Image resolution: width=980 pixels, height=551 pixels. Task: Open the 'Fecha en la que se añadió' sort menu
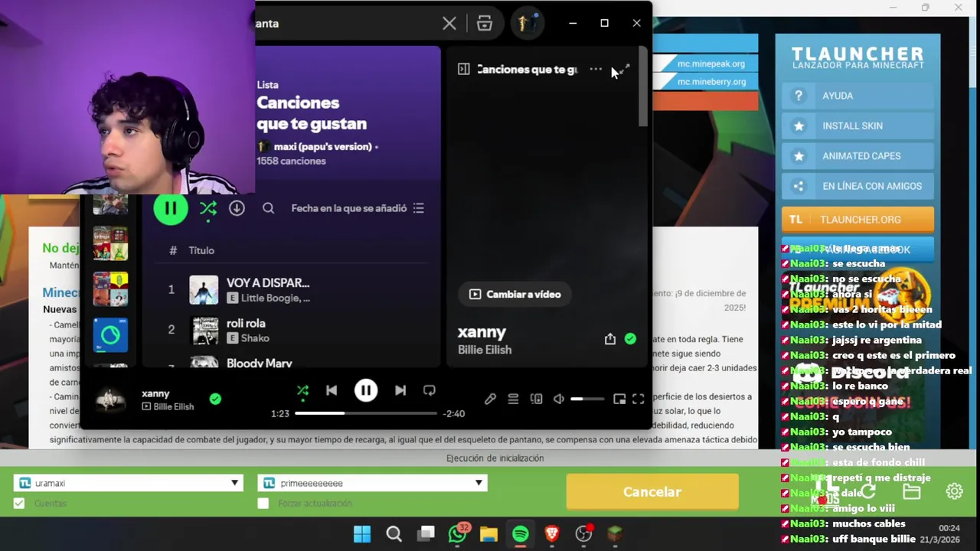click(358, 208)
